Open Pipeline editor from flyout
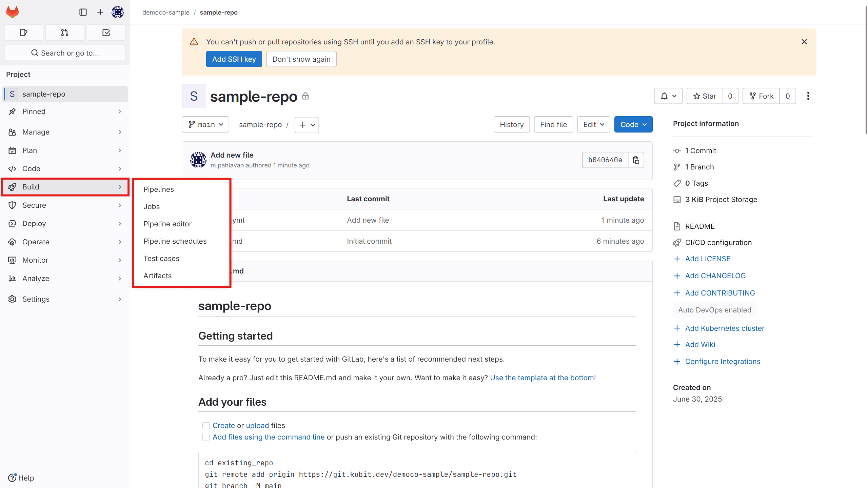Viewport: 868px width, 488px height. click(x=167, y=224)
